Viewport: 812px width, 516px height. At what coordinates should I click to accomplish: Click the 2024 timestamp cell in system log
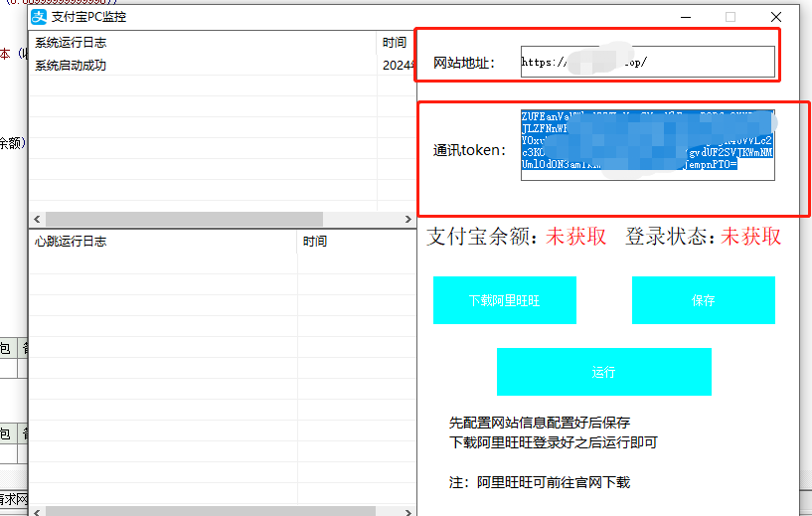(x=399, y=66)
